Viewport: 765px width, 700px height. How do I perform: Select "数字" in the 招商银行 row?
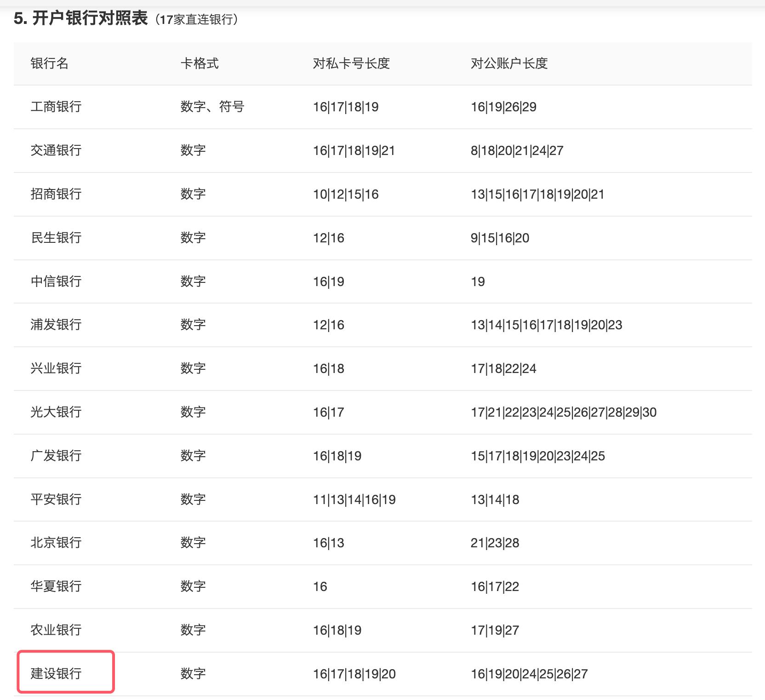tap(193, 194)
